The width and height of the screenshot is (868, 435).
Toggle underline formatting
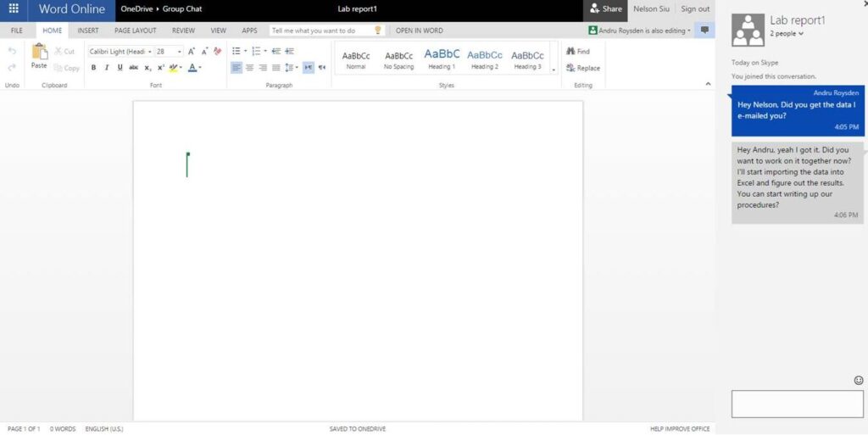tap(120, 68)
